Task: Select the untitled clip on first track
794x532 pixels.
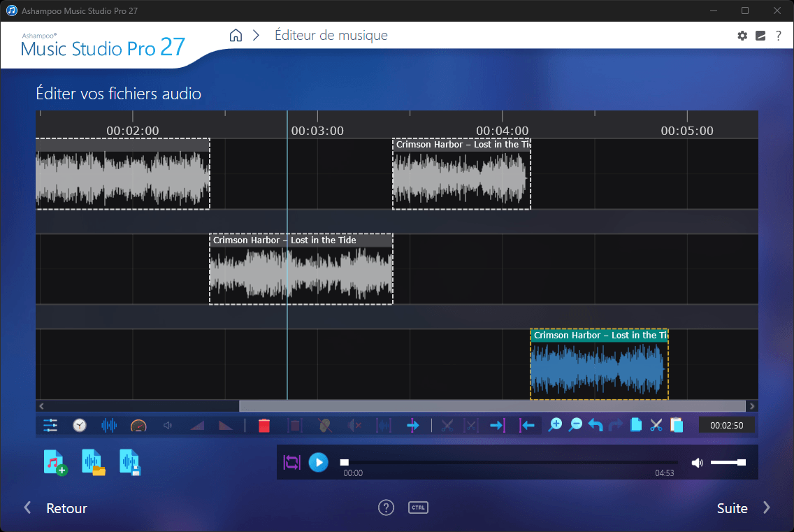Action: [122, 174]
